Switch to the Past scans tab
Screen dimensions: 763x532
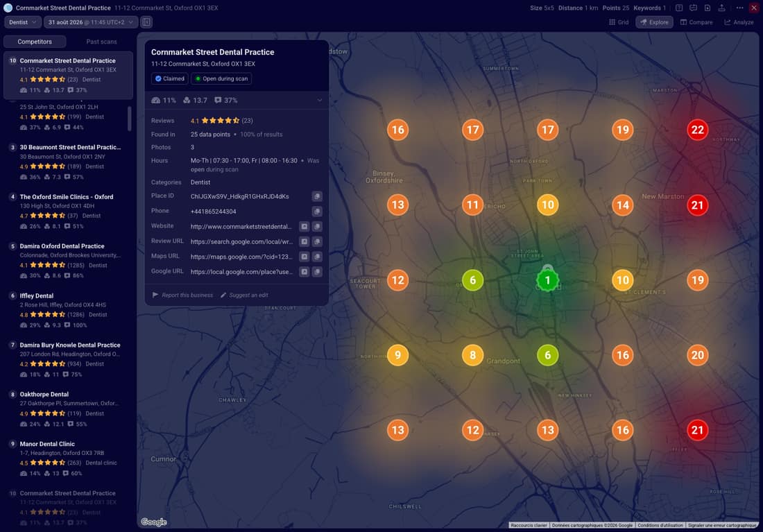(x=101, y=42)
